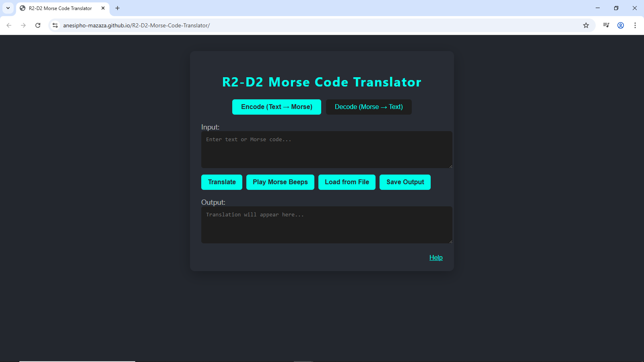Image resolution: width=644 pixels, height=362 pixels.
Task: Click the R2-D2 Morse Code Translator heading
Action: [x=322, y=82]
